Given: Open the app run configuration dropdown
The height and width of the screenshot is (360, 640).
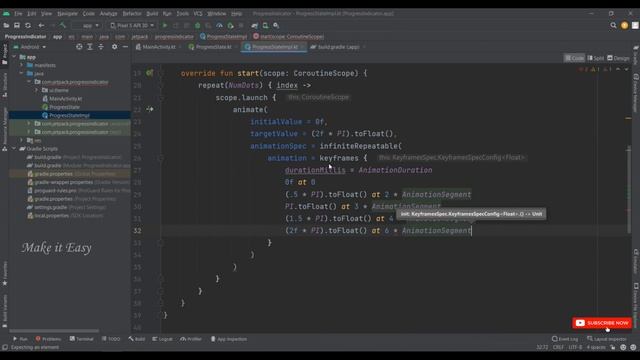Looking at the screenshot, I should coord(87,25).
